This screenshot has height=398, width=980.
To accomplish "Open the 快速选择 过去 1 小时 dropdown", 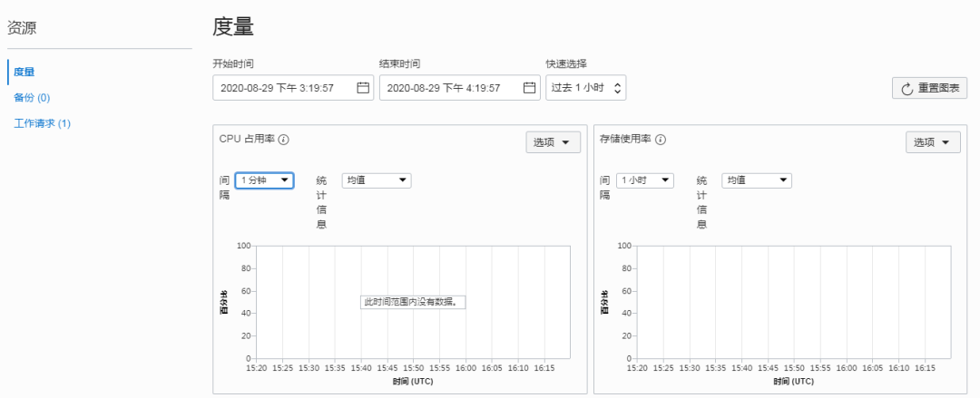I will 585,88.
